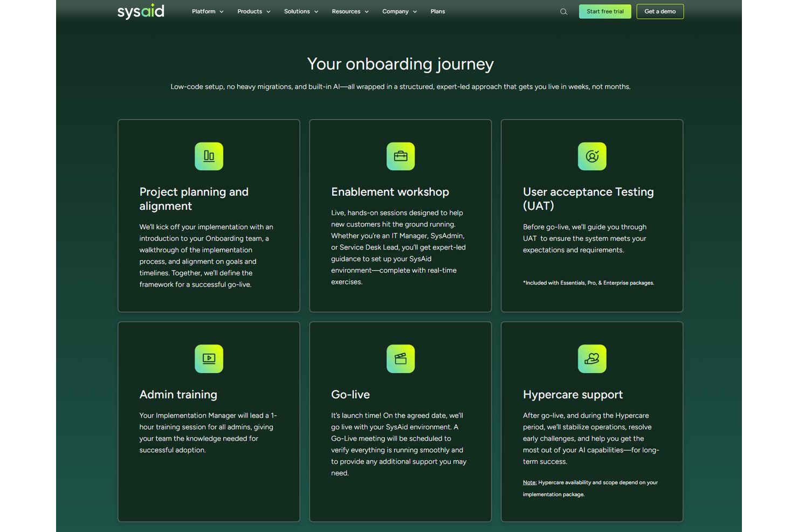Click the 'Live, hands-on sessions' paragraph
The image size is (798, 532).
tap(398, 247)
